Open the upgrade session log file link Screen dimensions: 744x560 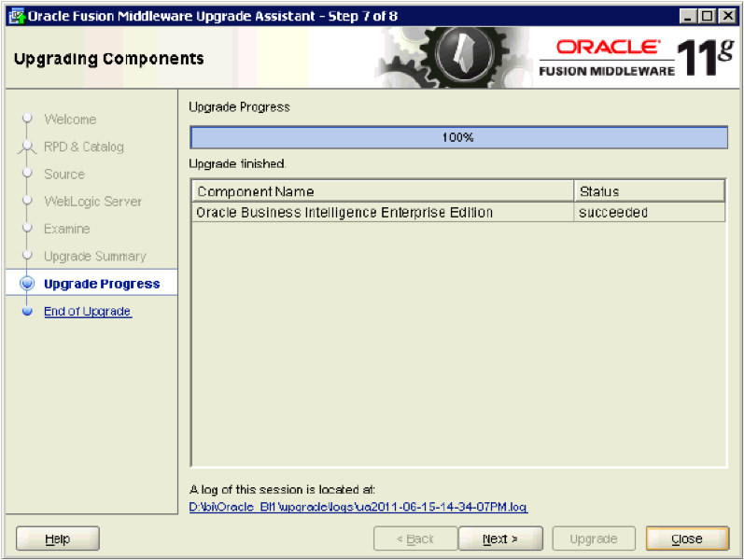click(x=358, y=507)
